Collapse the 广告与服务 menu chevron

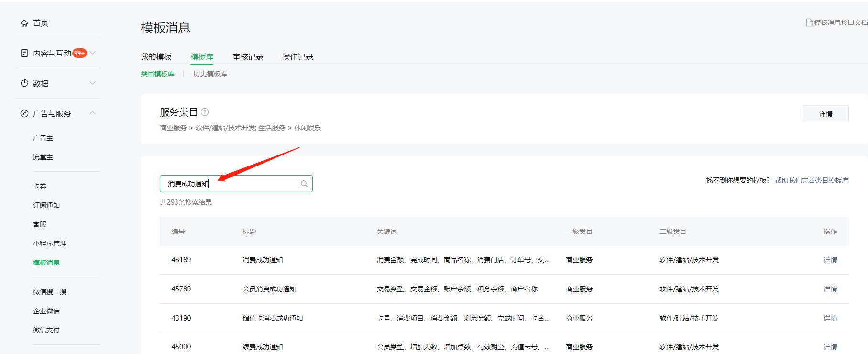tap(93, 113)
